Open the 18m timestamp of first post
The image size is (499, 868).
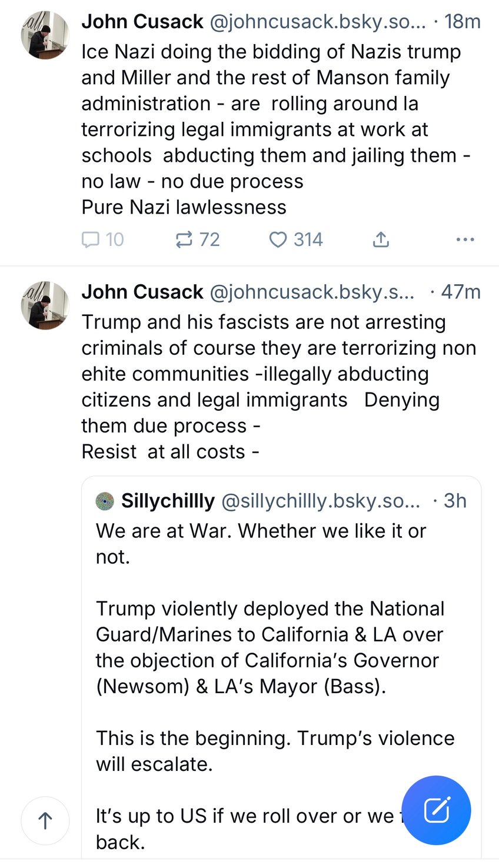tap(462, 22)
